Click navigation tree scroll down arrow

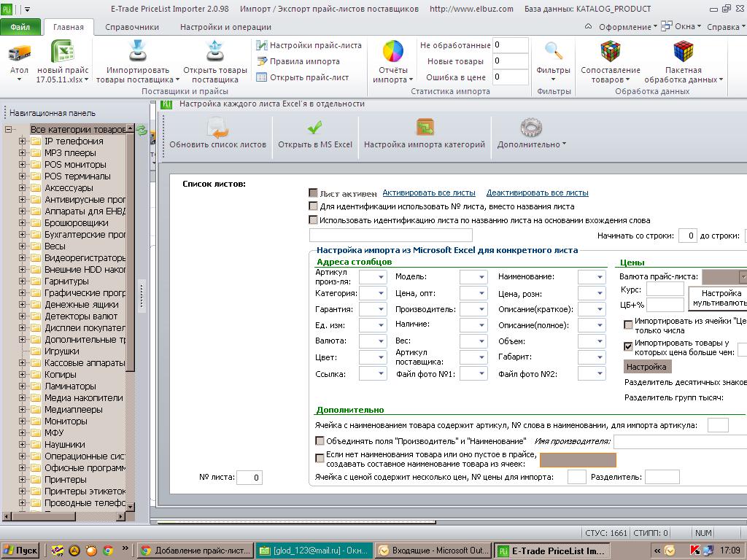click(x=131, y=507)
